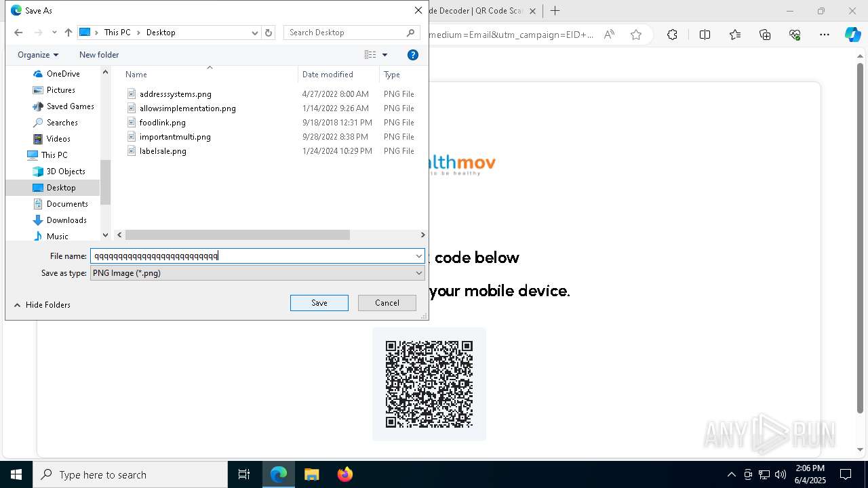Select Desktop in navigation tree

pyautogui.click(x=61, y=188)
